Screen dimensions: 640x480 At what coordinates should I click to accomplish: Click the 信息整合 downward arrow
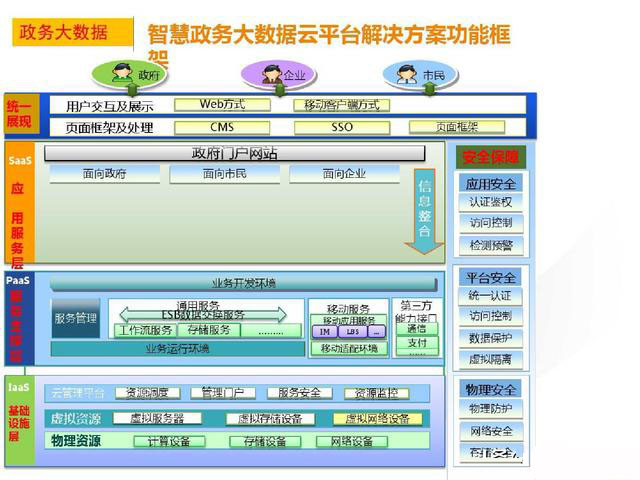point(424,211)
